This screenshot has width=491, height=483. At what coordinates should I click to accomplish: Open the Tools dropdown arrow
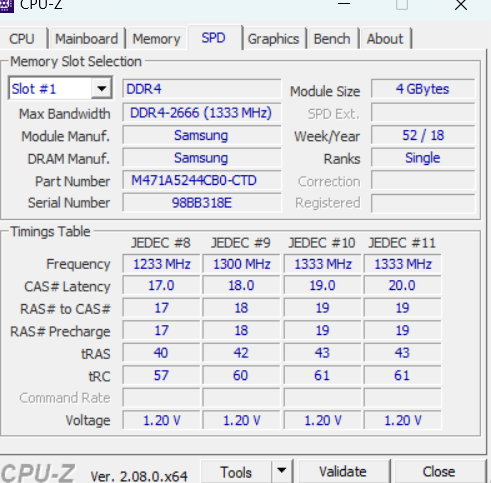tap(282, 471)
